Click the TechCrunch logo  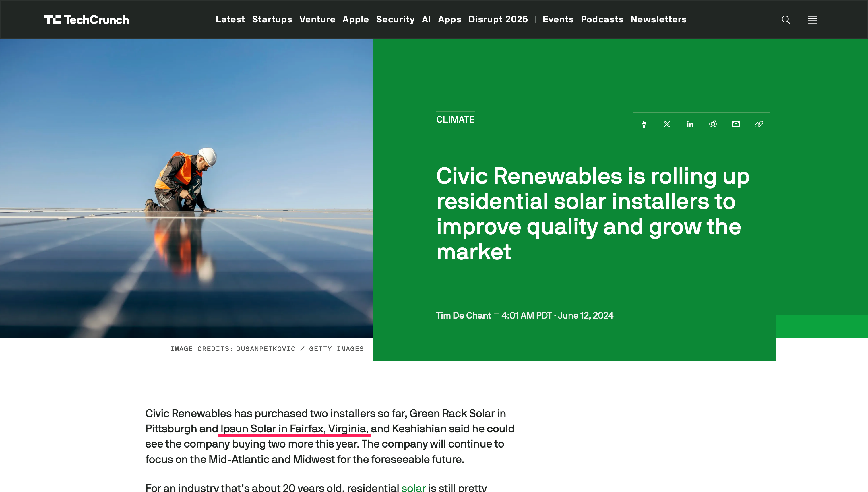86,20
